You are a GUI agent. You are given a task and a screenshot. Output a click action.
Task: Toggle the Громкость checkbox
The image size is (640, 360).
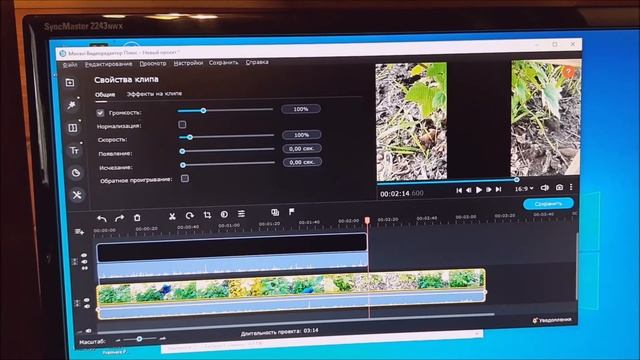coord(100,113)
